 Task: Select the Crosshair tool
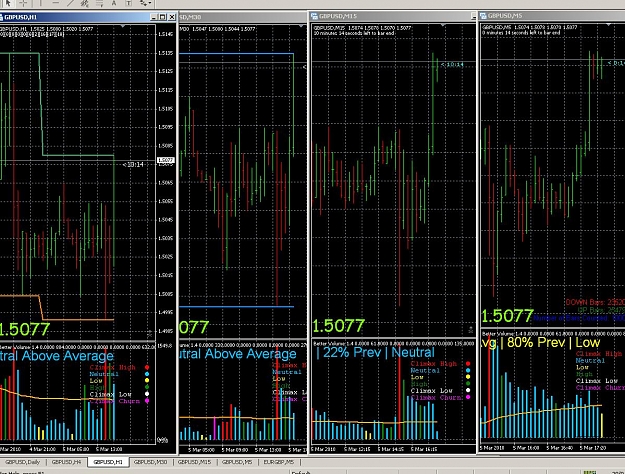[24, 3]
